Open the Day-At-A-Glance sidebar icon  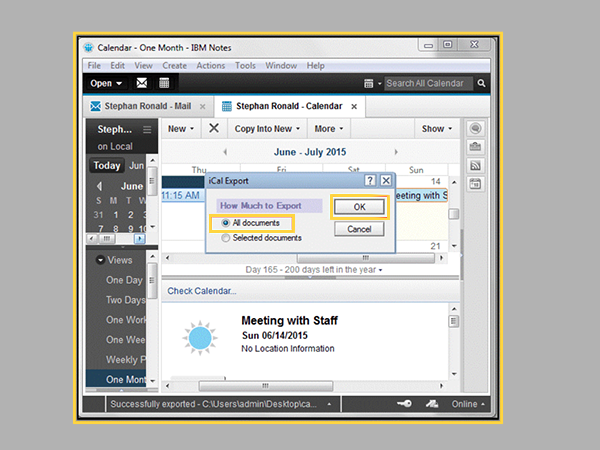[x=475, y=184]
